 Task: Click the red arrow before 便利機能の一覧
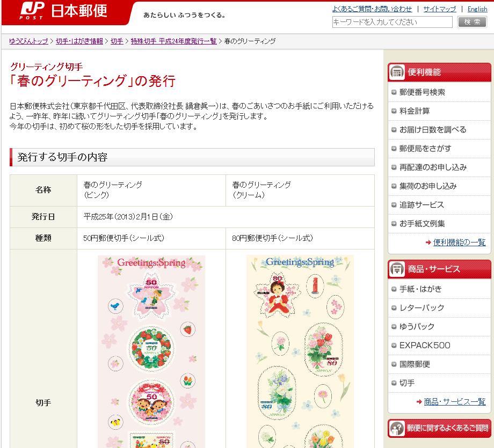tap(428, 243)
